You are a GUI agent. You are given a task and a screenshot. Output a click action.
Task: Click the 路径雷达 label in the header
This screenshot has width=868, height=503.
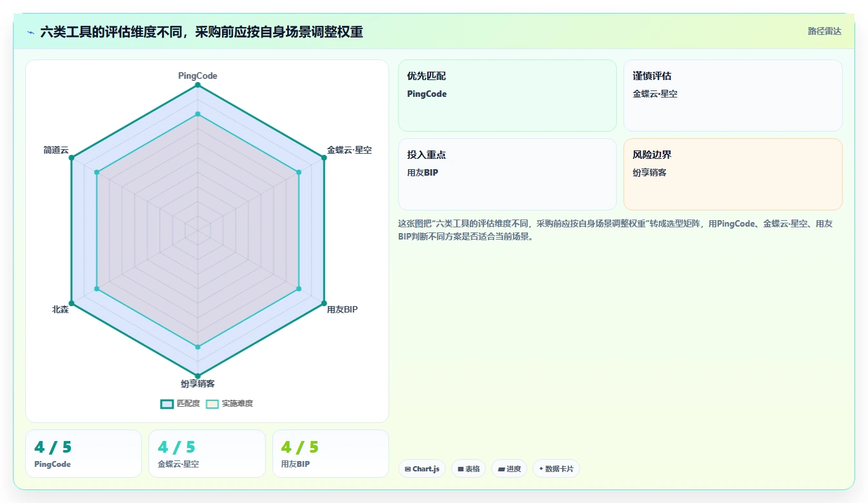point(824,31)
